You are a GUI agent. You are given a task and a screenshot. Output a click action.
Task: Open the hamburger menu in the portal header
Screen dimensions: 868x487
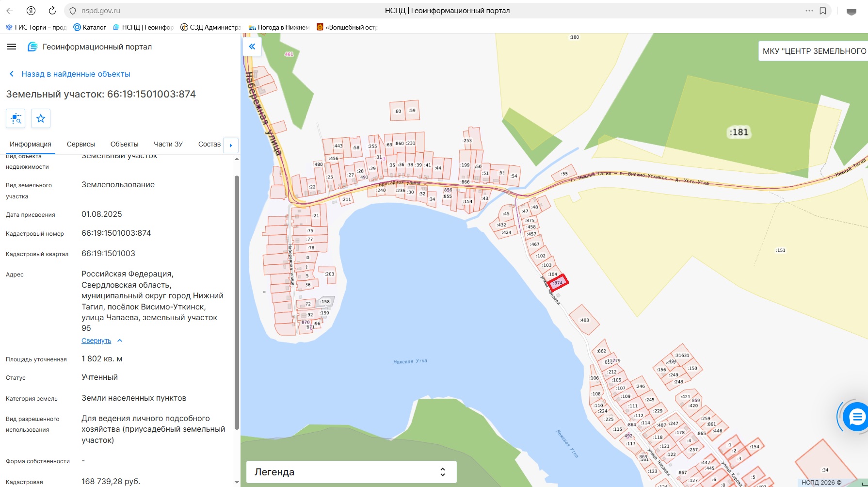pyautogui.click(x=12, y=47)
